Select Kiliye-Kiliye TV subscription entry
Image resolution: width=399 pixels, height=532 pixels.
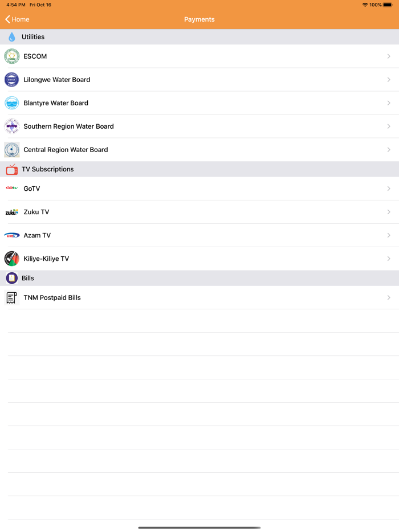click(199, 259)
